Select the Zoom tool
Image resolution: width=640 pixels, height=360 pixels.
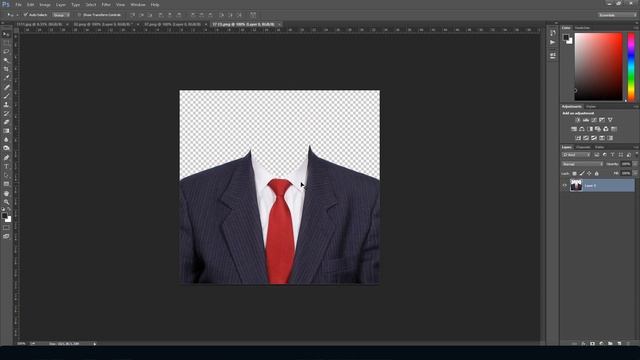coord(6,202)
